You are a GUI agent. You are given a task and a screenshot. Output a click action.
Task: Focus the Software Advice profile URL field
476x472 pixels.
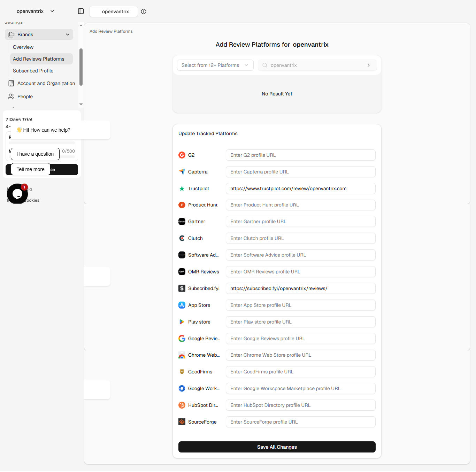pyautogui.click(x=301, y=255)
